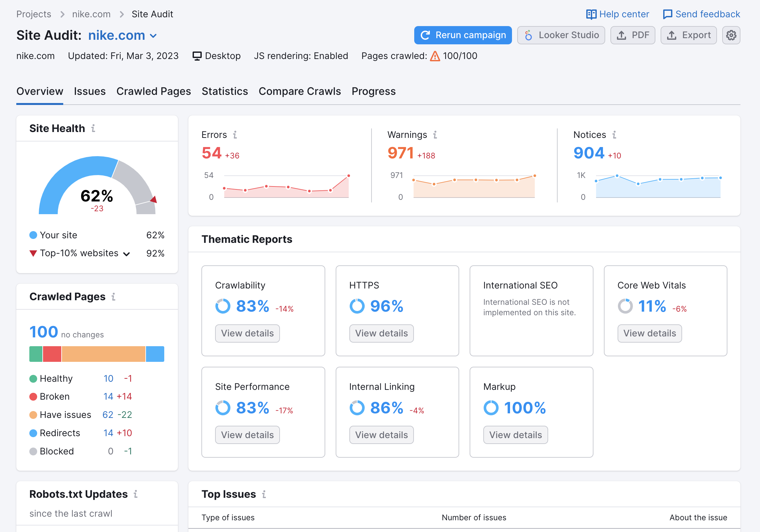Viewport: 760px width, 532px height.
Task: Expand the Top-10% websites dropdown
Action: 126,254
